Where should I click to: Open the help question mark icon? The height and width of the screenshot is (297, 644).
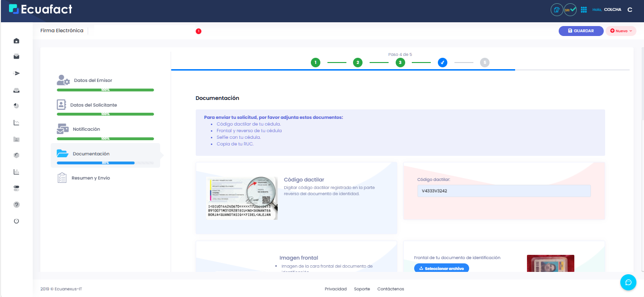click(x=16, y=205)
